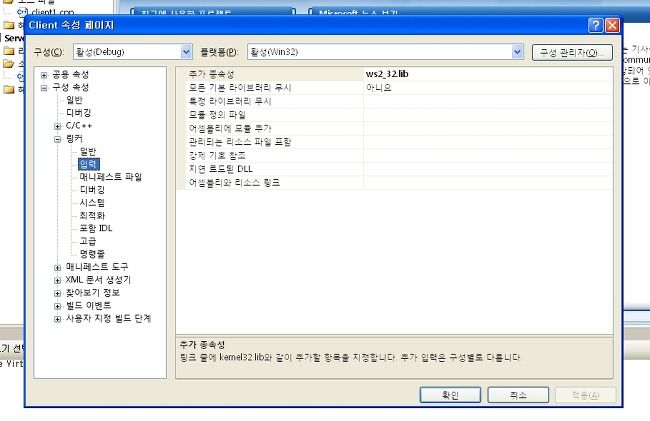
Task: Select the 명령줄 tree item
Action: click(92, 254)
